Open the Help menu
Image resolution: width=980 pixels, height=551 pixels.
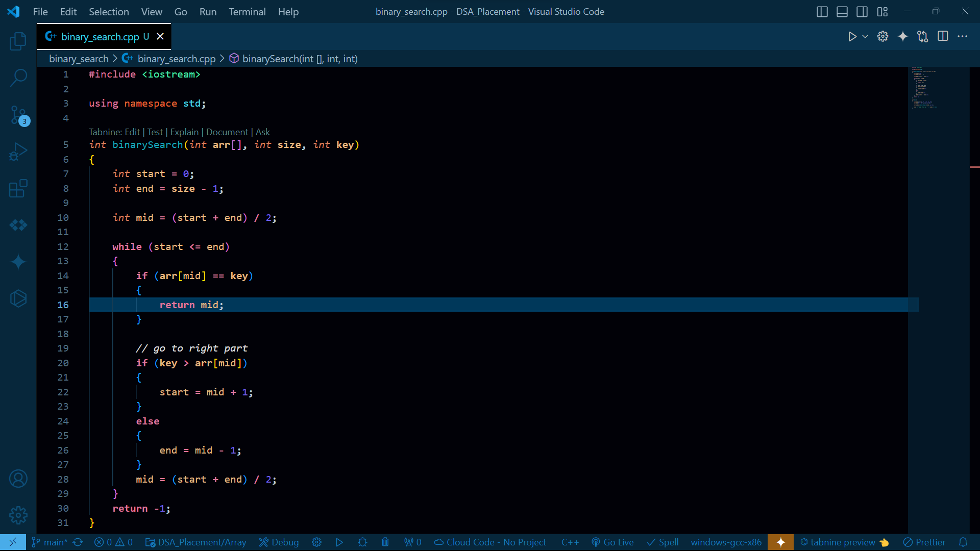pyautogui.click(x=288, y=12)
